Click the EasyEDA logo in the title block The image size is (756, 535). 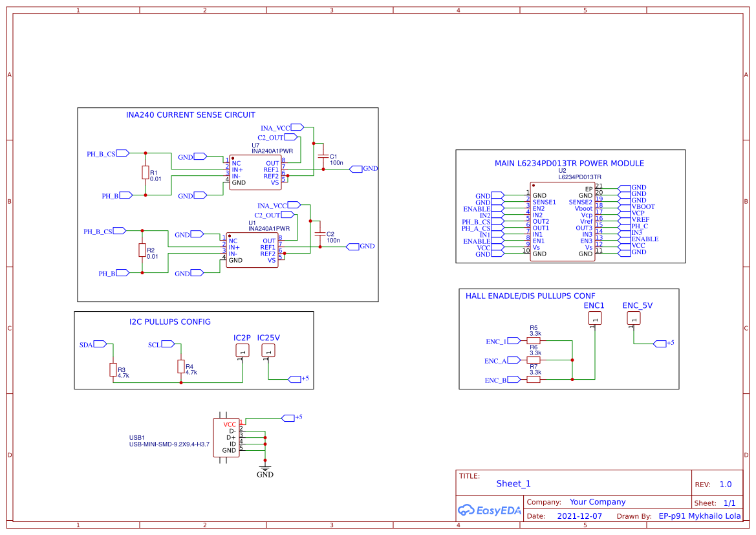[490, 510]
